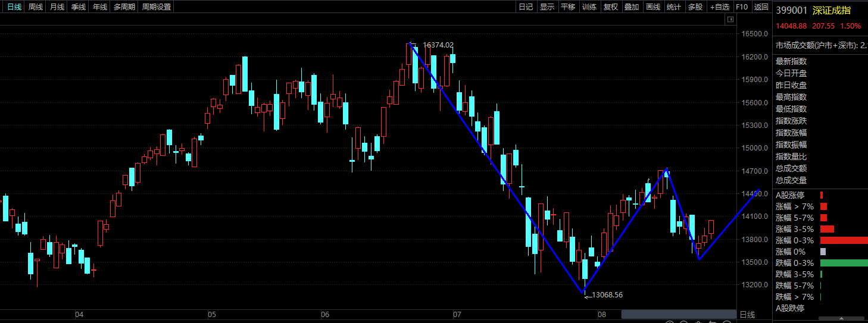Click the 日线 period label beside scrollbar
Screen dimensions: 868x323
click(x=747, y=314)
